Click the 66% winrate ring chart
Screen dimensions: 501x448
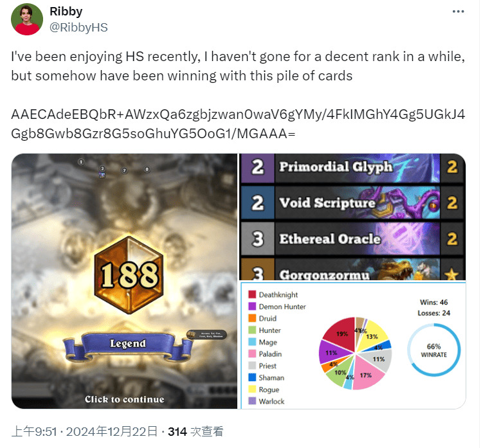pos(433,350)
